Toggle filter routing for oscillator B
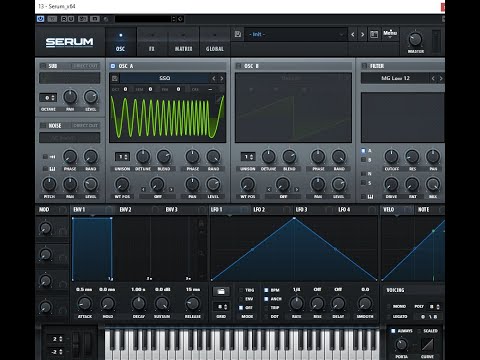Viewport: 480px width, 360px height. (364, 160)
